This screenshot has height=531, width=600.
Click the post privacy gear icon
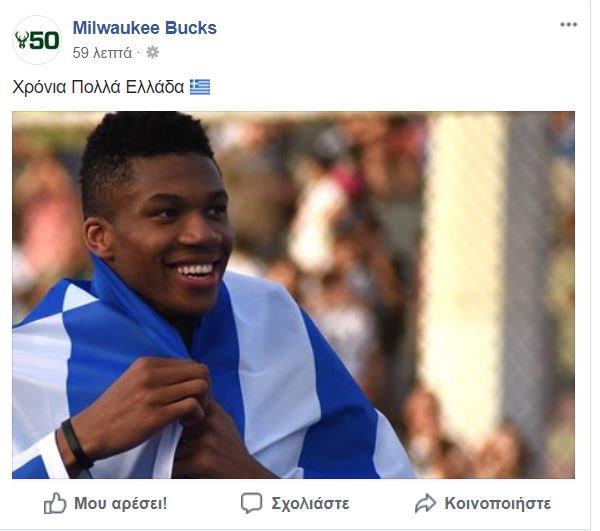tap(153, 52)
